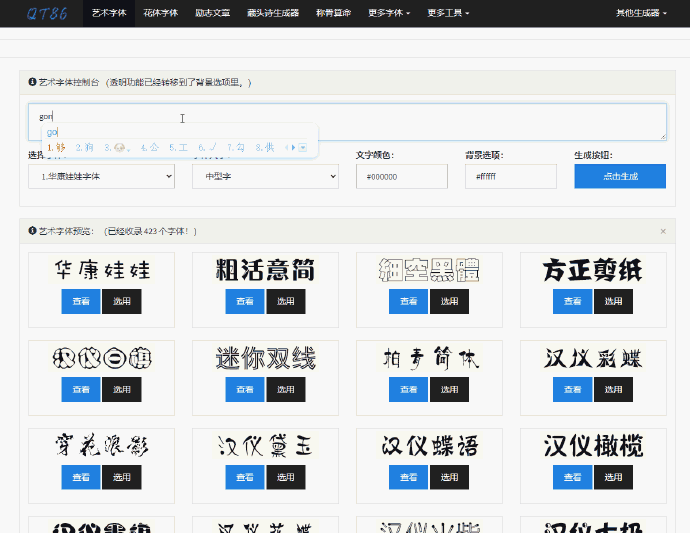Screen dimensions: 690x533
Task: Click the QT86 site logo
Action: pos(46,14)
